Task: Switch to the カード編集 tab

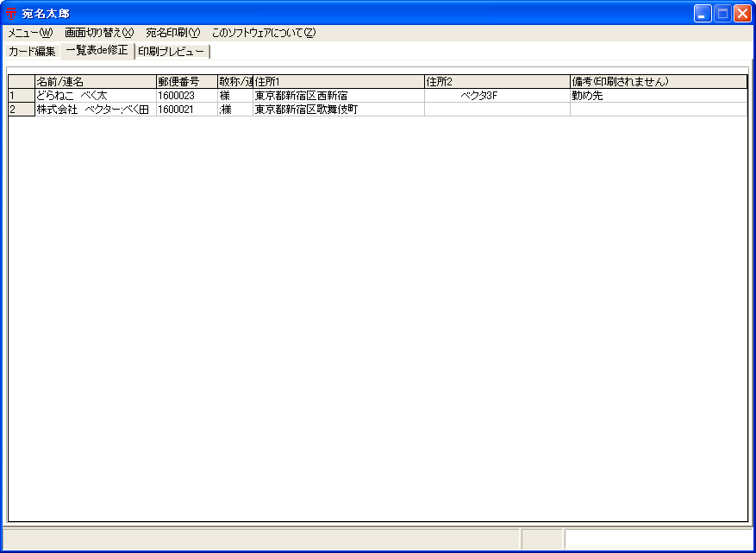Action: [x=32, y=51]
